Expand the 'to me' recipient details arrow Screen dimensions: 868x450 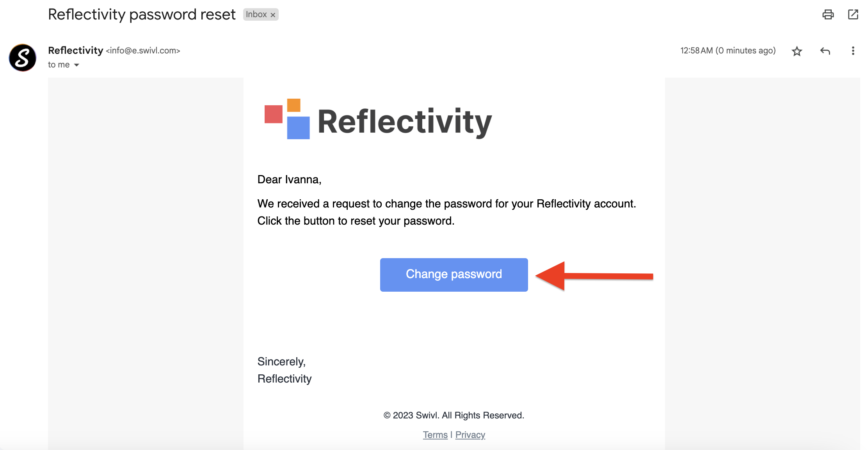[x=77, y=65]
